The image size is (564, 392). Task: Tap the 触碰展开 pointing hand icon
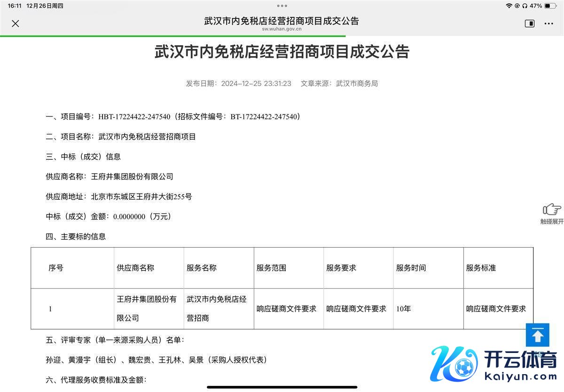coord(551,210)
